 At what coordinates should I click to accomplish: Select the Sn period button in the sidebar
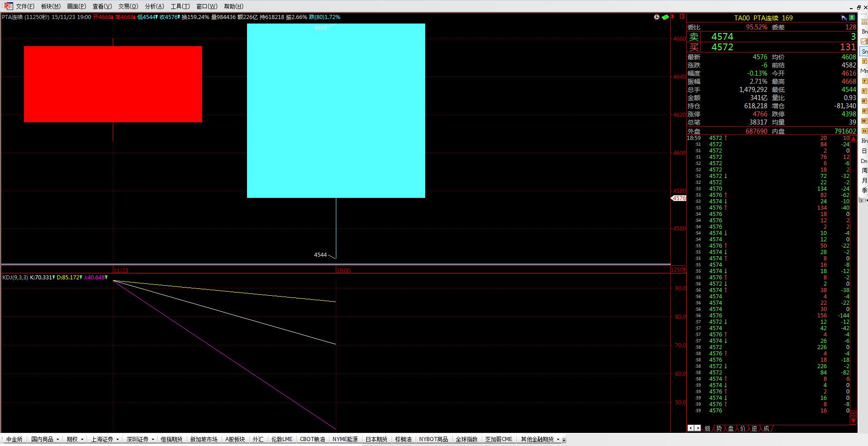tap(864, 52)
